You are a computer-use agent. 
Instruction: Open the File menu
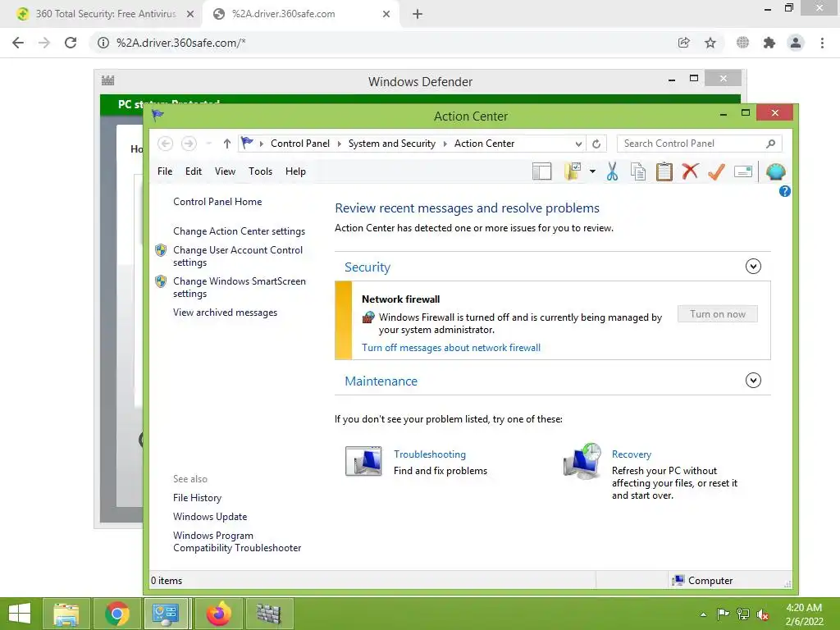pyautogui.click(x=164, y=171)
